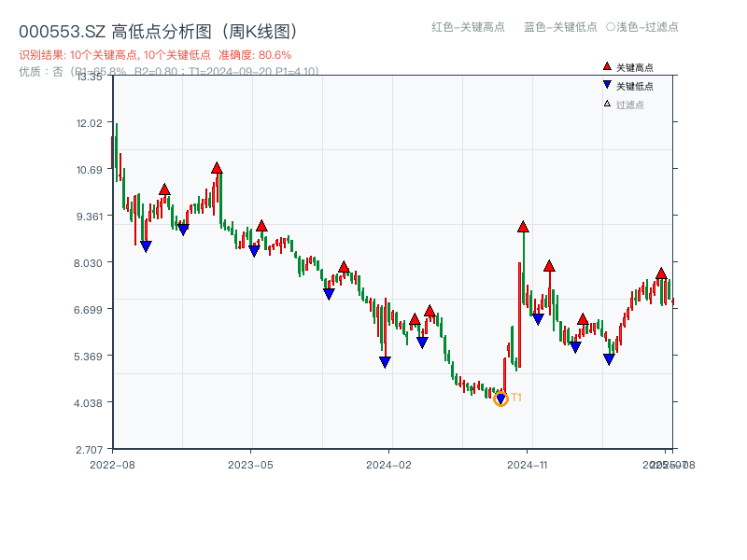Click the blue key-low triangle just before 2024-02
This screenshot has width=747, height=560.
coord(385,362)
